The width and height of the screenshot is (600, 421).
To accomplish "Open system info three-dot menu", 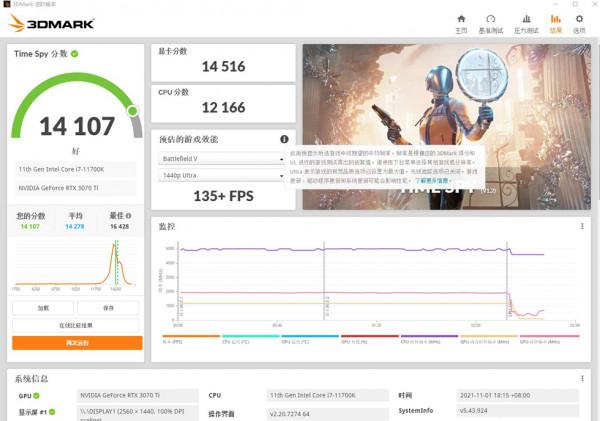I will click(582, 379).
